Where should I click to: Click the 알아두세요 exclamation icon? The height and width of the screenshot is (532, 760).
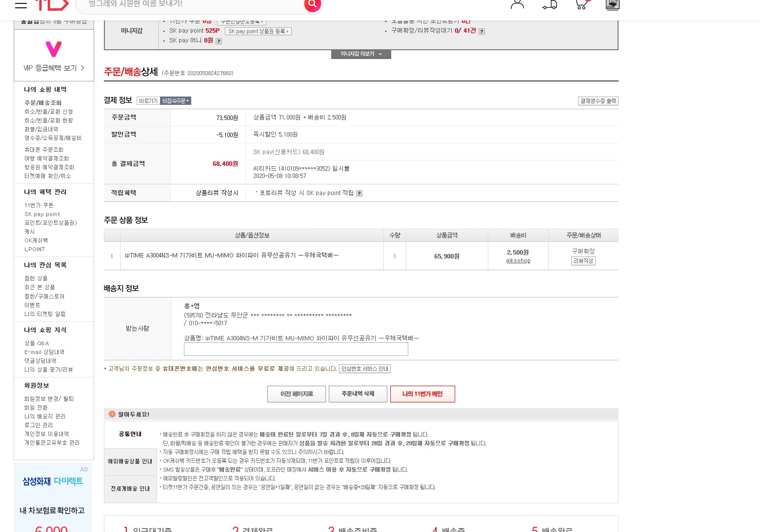(x=112, y=414)
